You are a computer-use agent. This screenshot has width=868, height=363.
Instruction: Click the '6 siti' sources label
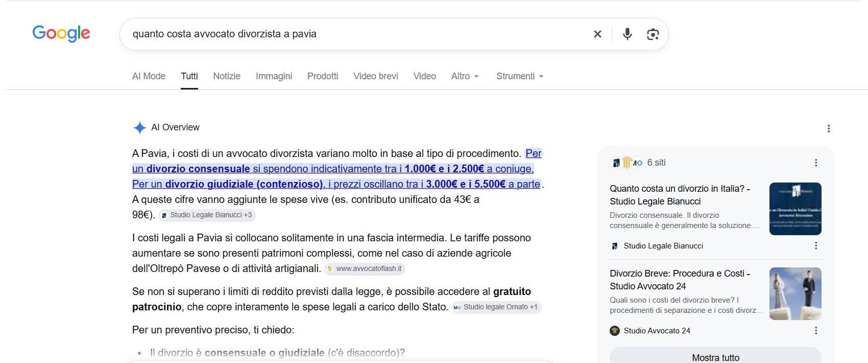point(656,163)
